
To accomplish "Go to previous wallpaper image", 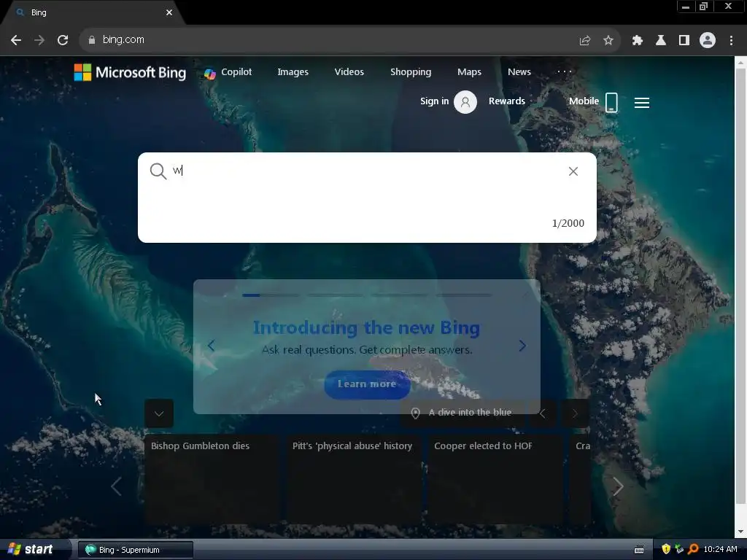I will (542, 413).
